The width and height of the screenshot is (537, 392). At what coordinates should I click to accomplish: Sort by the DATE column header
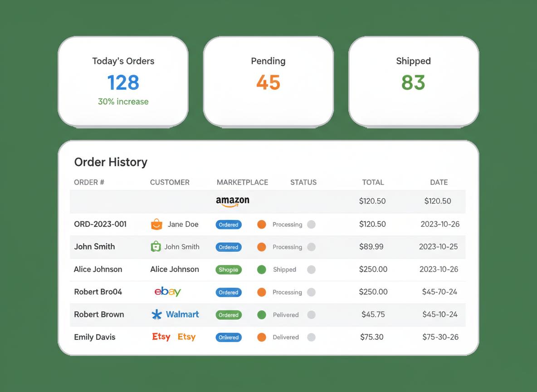coord(439,182)
